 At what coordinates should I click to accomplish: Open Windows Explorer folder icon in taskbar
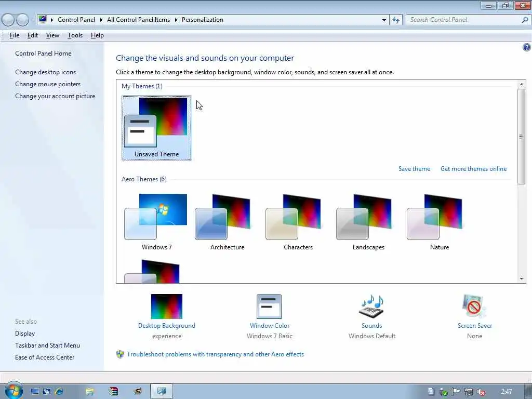click(89, 392)
